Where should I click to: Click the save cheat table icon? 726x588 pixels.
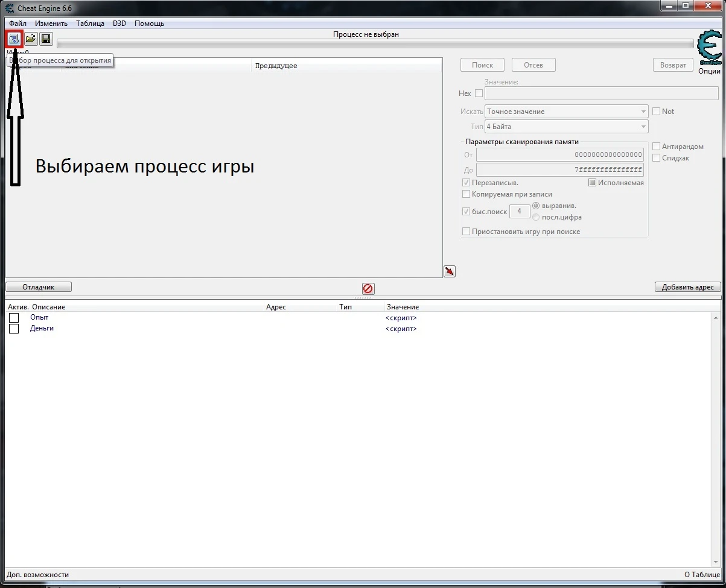(45, 39)
